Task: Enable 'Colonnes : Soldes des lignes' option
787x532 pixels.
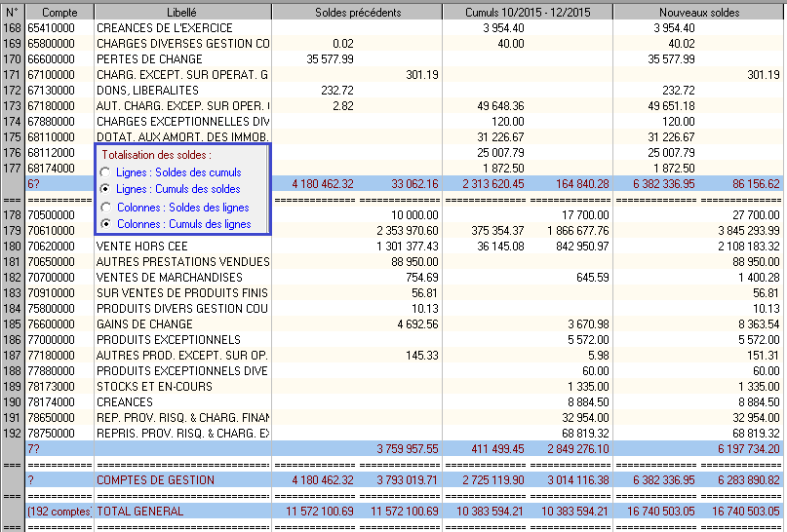Action: (106, 208)
